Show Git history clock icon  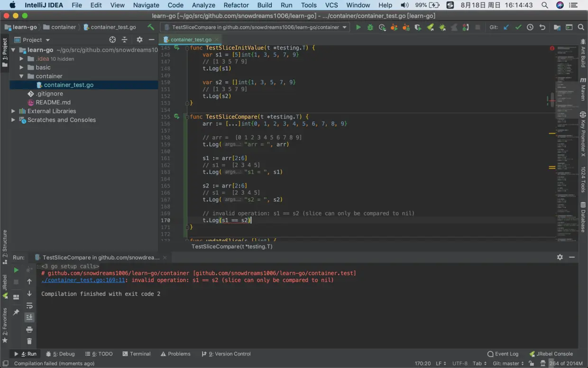tap(530, 28)
